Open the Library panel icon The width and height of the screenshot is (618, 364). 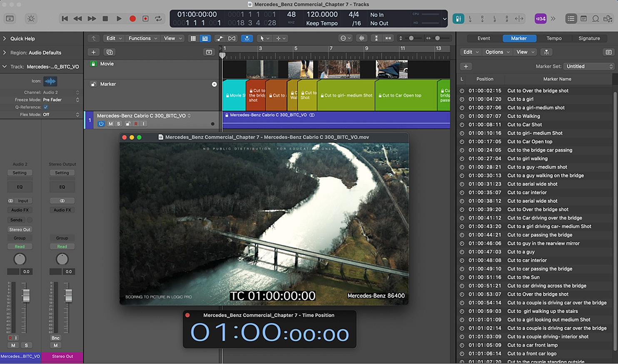pyautogui.click(x=10, y=18)
